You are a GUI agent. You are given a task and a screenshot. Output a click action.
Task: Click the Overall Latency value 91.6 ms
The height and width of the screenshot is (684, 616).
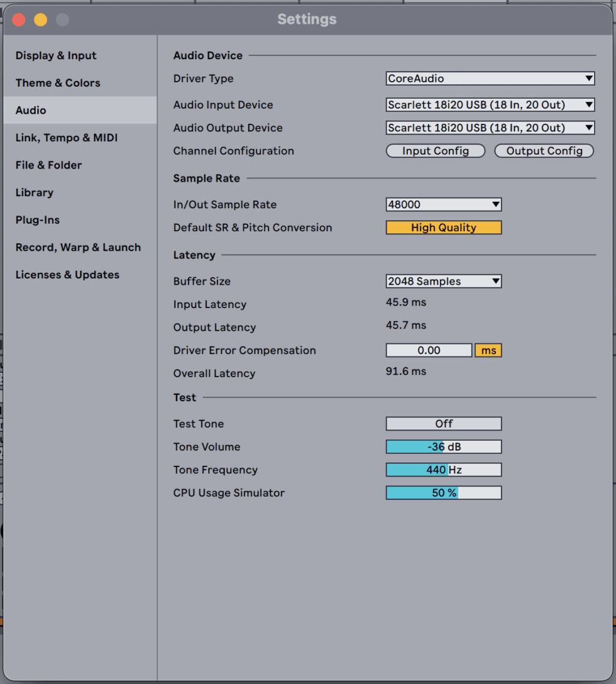pos(405,371)
